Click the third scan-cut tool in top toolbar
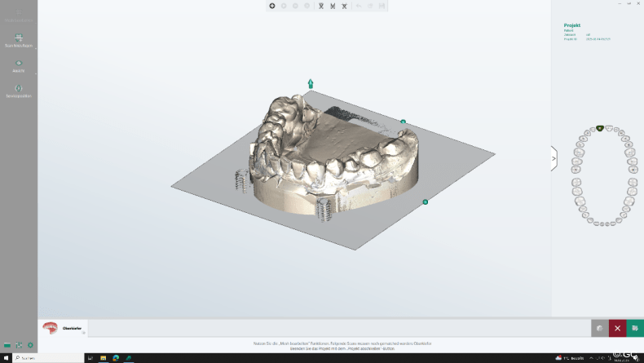Screen dimensions: 644x363 point(345,6)
